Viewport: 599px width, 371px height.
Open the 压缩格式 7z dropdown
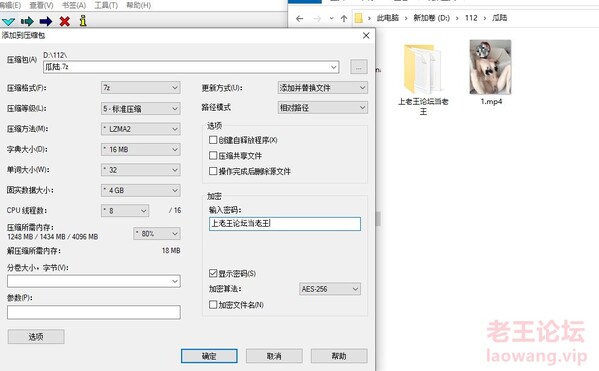point(140,87)
